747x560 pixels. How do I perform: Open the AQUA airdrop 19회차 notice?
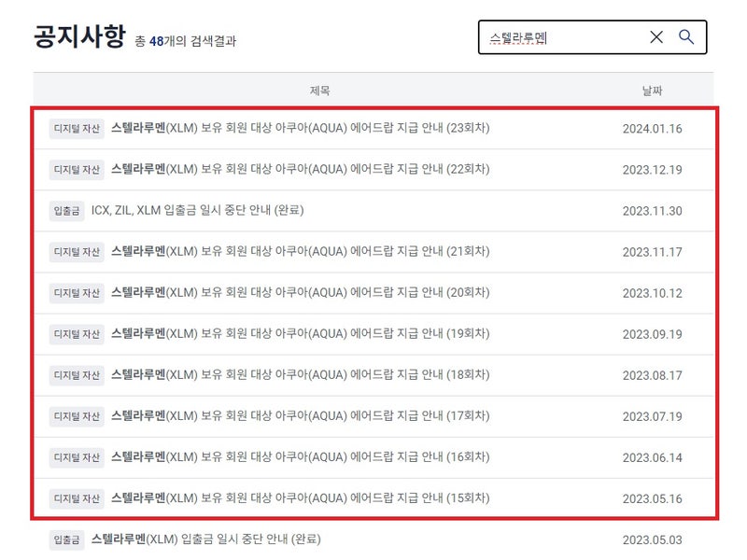300,334
